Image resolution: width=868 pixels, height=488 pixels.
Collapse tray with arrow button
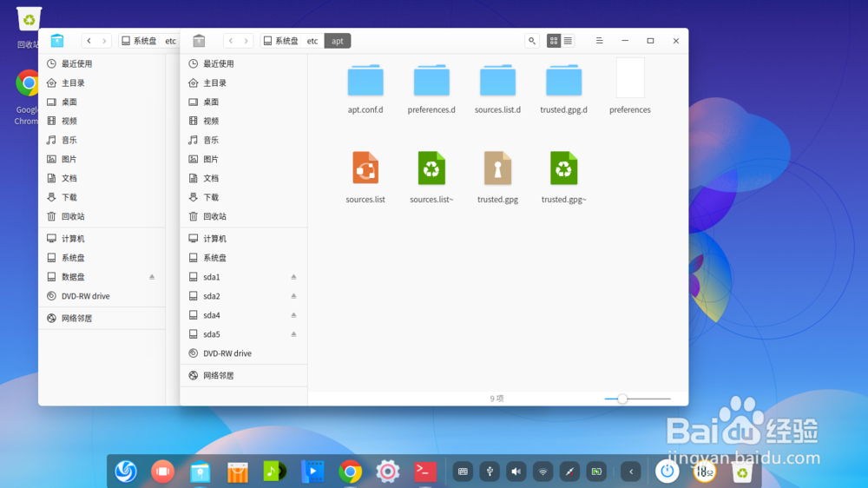[631, 472]
